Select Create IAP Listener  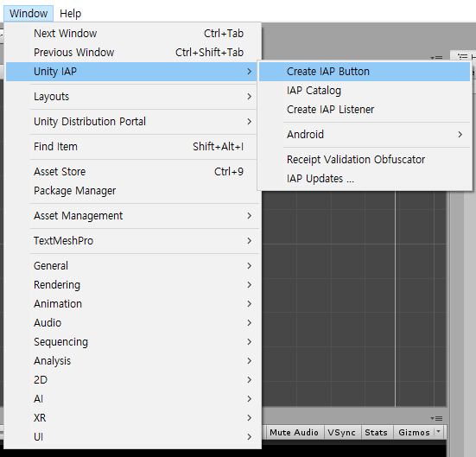click(x=365, y=110)
